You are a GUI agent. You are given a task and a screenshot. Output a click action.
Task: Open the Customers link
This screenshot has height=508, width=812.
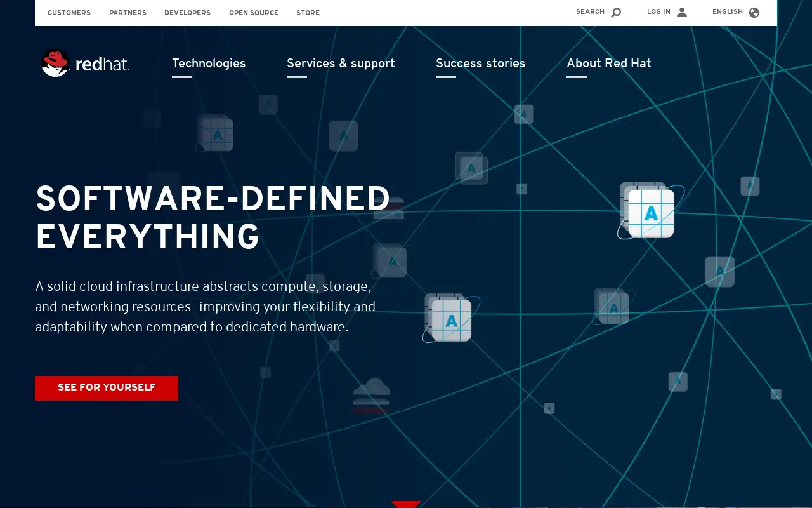tap(69, 13)
